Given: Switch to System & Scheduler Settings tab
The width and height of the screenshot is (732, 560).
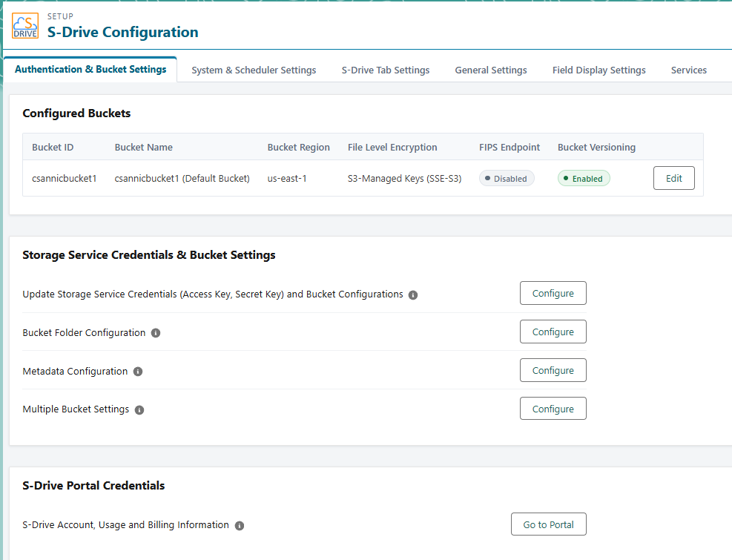Looking at the screenshot, I should pos(254,70).
